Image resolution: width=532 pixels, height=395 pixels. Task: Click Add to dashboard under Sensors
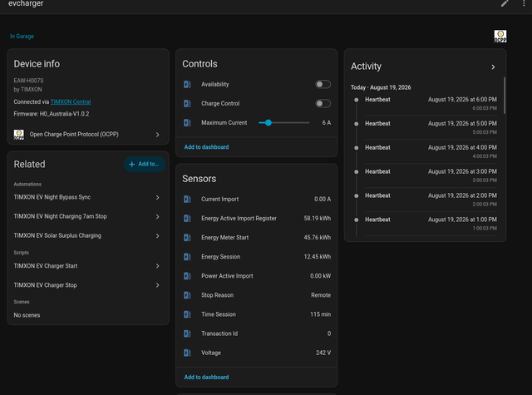pyautogui.click(x=206, y=377)
